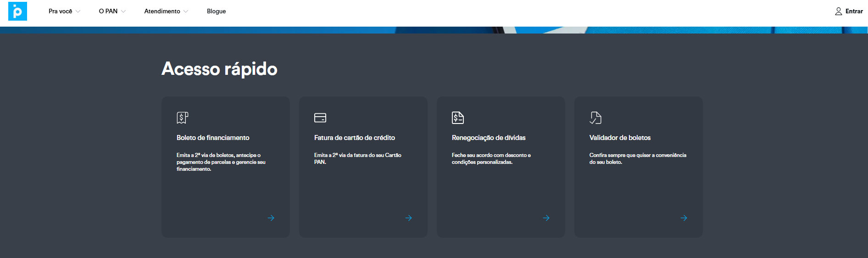Open the Atendimento menu label
This screenshot has width=868, height=258.
[162, 11]
